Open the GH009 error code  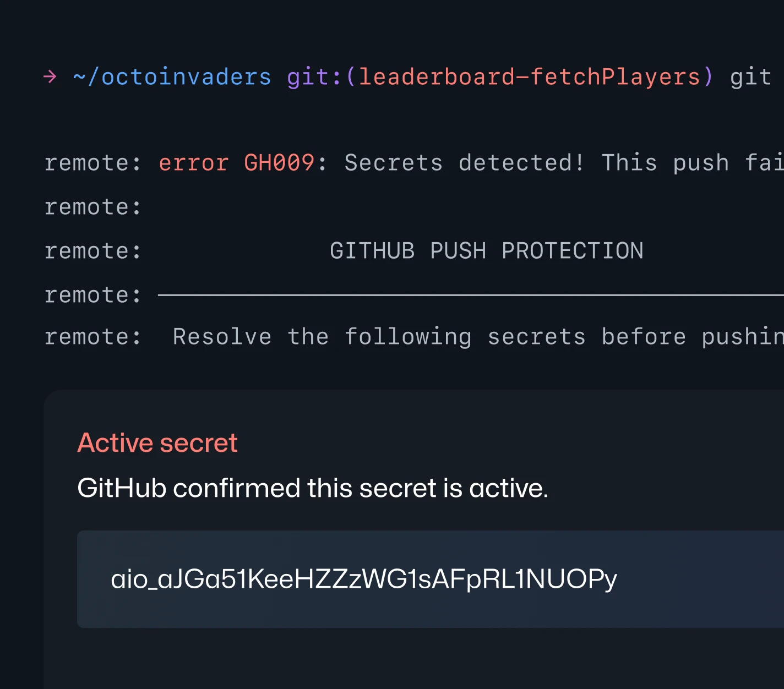point(279,163)
